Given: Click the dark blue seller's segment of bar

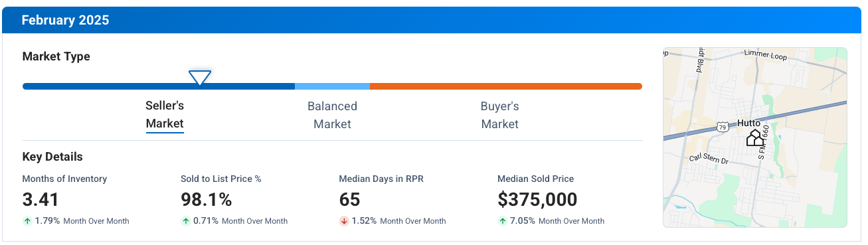Looking at the screenshot, I should click(159, 86).
